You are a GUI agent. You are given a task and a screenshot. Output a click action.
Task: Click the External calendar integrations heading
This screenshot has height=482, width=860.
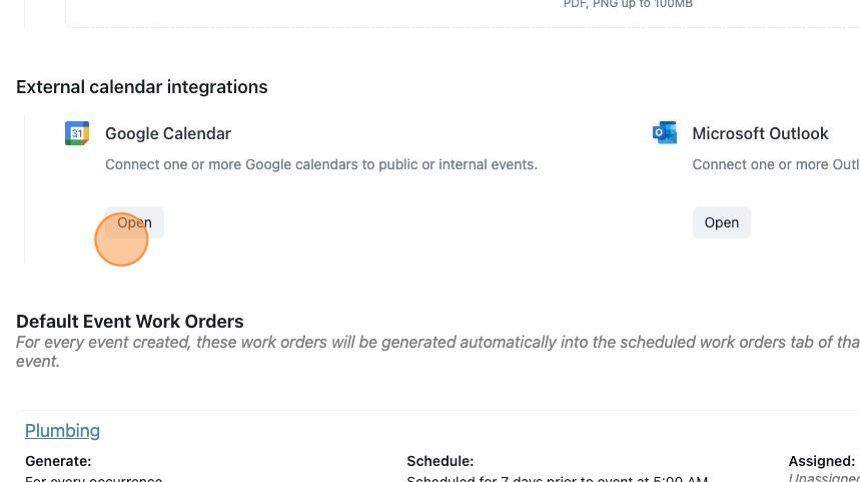coord(142,87)
